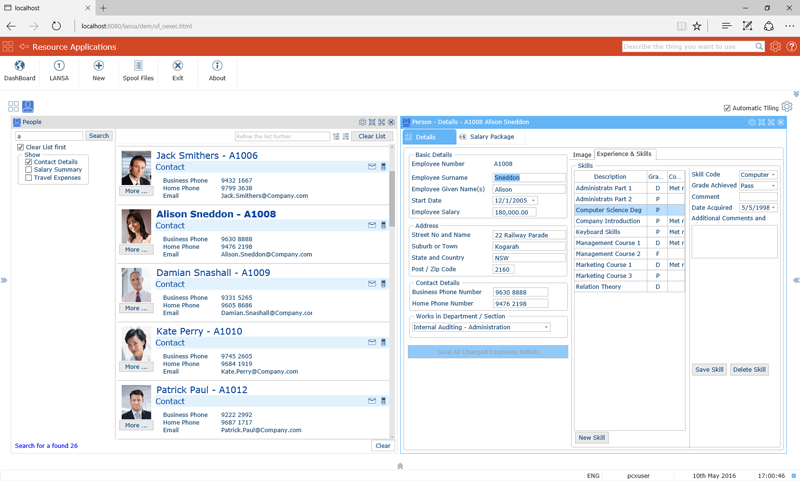
Task: Click the Exit toolbar icon
Action: pyautogui.click(x=177, y=66)
